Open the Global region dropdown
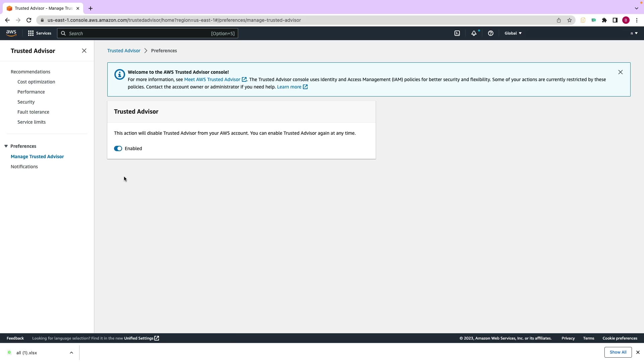 (x=513, y=33)
